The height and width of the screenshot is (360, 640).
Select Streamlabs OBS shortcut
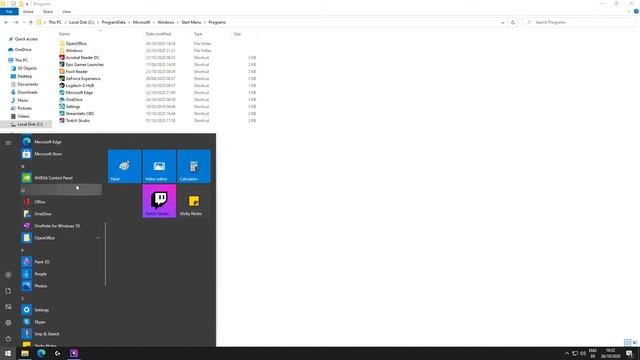80,113
